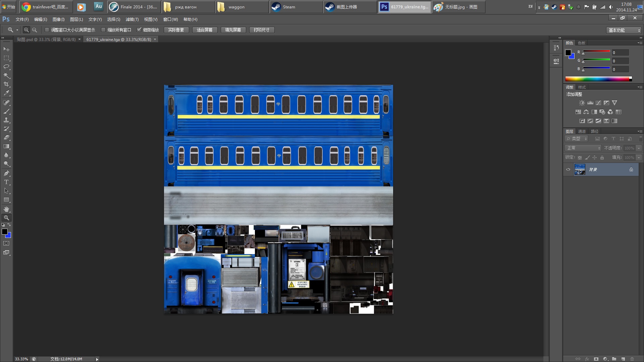644x362 pixels.
Task: Open the 类型 layer filter dropdown
Action: 577,139
